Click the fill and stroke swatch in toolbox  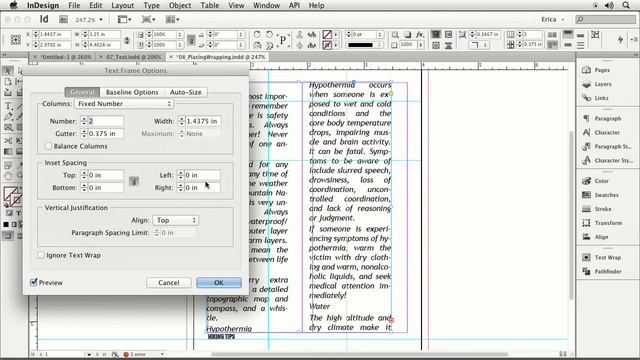coord(12,196)
